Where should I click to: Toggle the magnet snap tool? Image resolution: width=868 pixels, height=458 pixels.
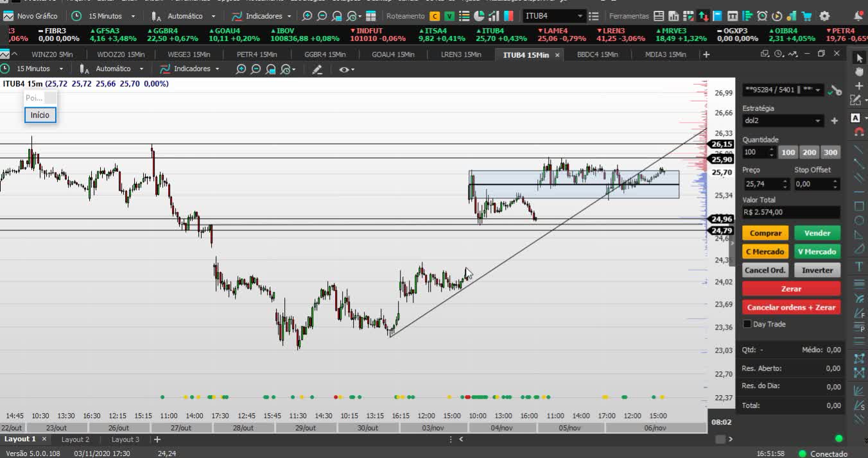860,131
